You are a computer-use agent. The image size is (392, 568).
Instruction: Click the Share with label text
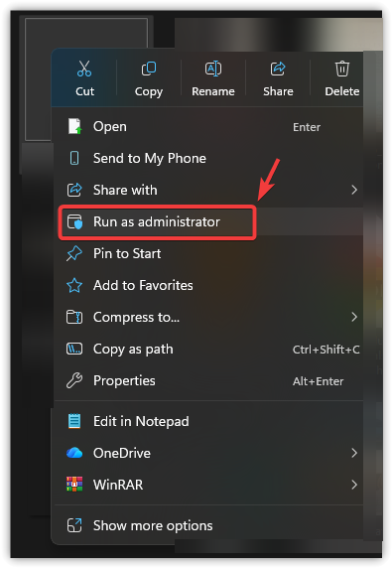click(125, 190)
